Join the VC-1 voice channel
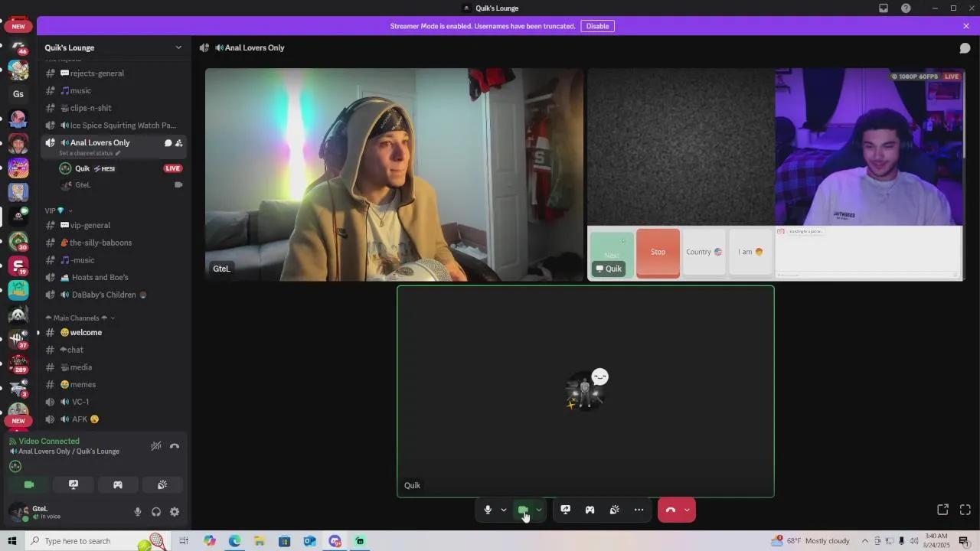Viewport: 980px width, 551px height. 115,402
